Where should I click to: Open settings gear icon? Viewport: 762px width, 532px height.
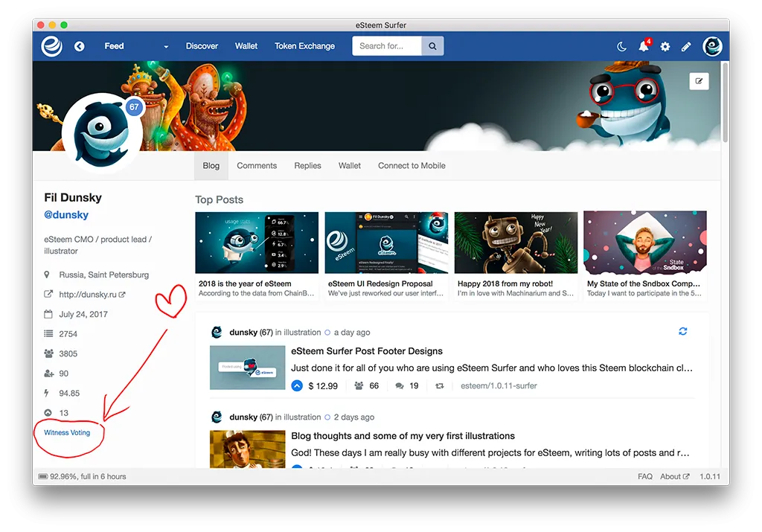665,47
